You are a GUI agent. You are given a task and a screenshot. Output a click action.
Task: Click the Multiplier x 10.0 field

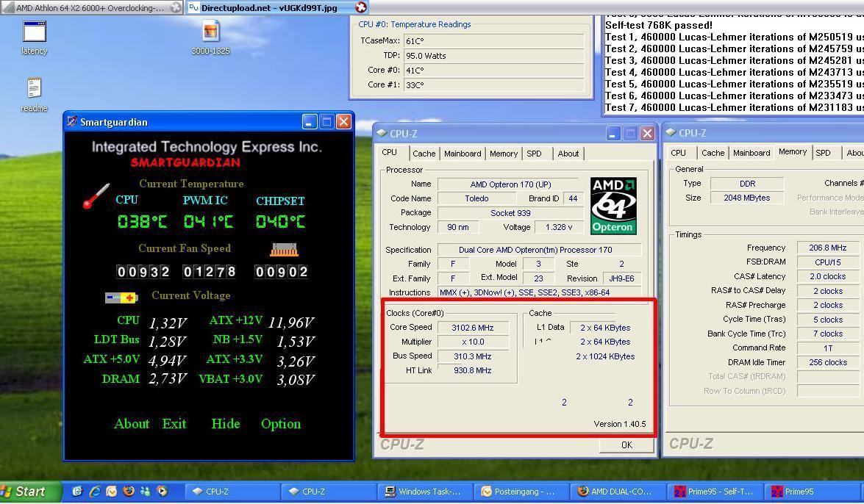coord(473,342)
